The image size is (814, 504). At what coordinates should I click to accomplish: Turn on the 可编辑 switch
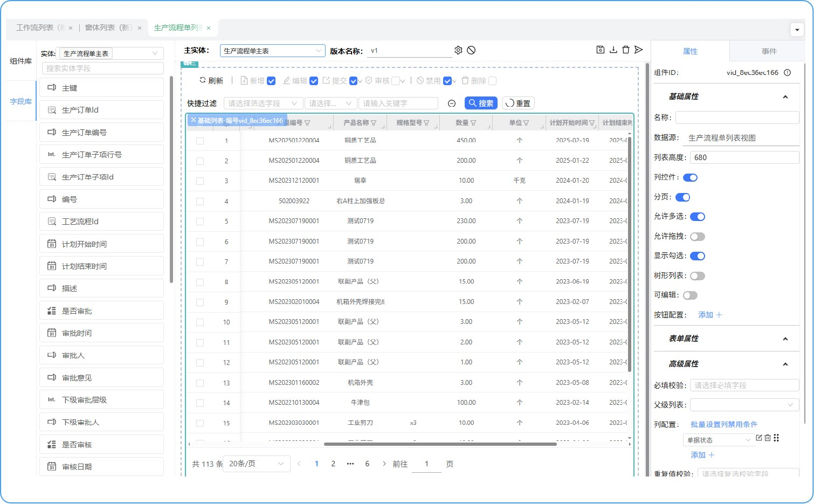pos(691,295)
